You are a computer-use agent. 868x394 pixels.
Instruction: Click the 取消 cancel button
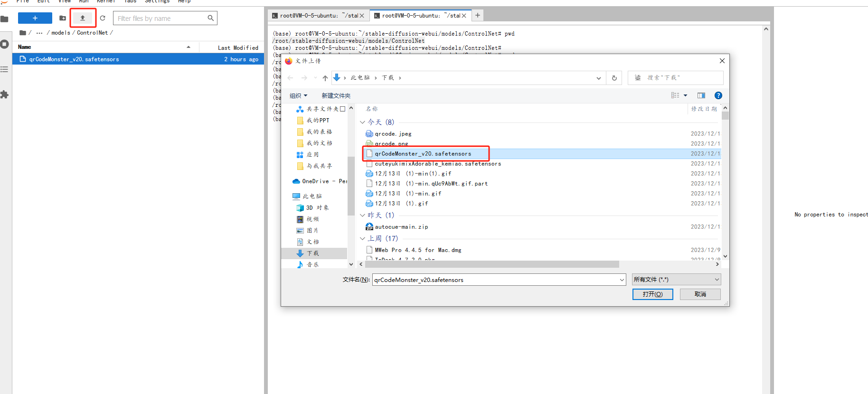coord(700,294)
